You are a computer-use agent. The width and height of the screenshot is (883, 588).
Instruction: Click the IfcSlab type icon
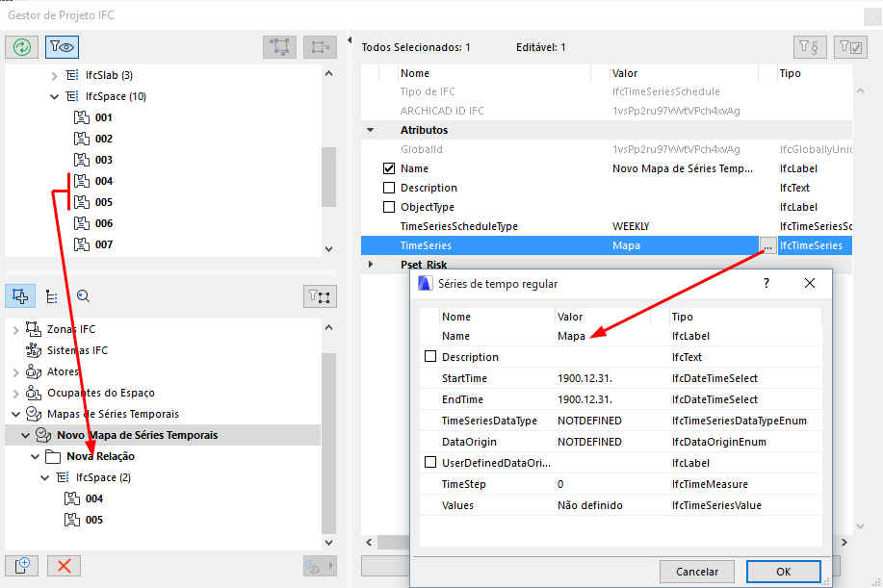[72, 75]
